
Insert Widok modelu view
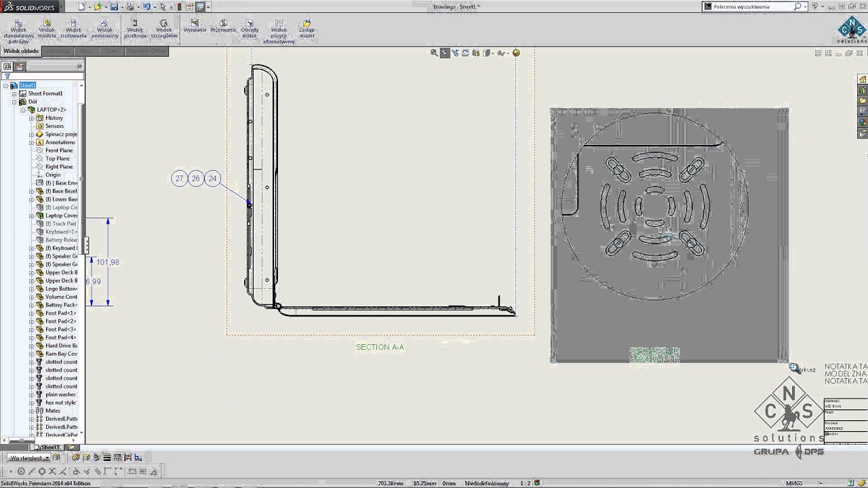click(47, 29)
